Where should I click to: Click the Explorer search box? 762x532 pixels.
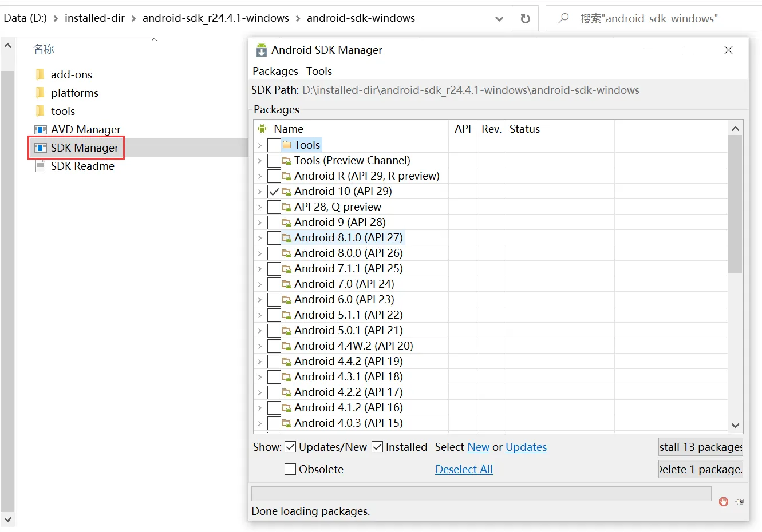tap(654, 18)
